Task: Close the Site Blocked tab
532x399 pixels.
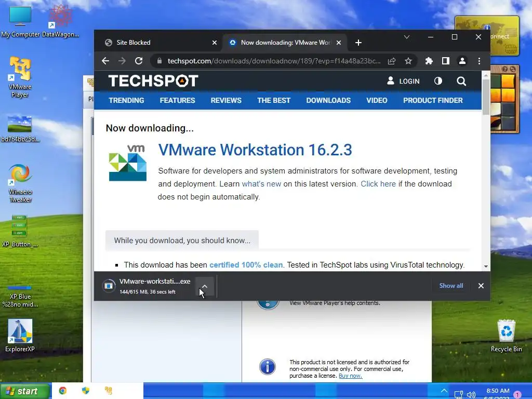Action: pyautogui.click(x=215, y=43)
